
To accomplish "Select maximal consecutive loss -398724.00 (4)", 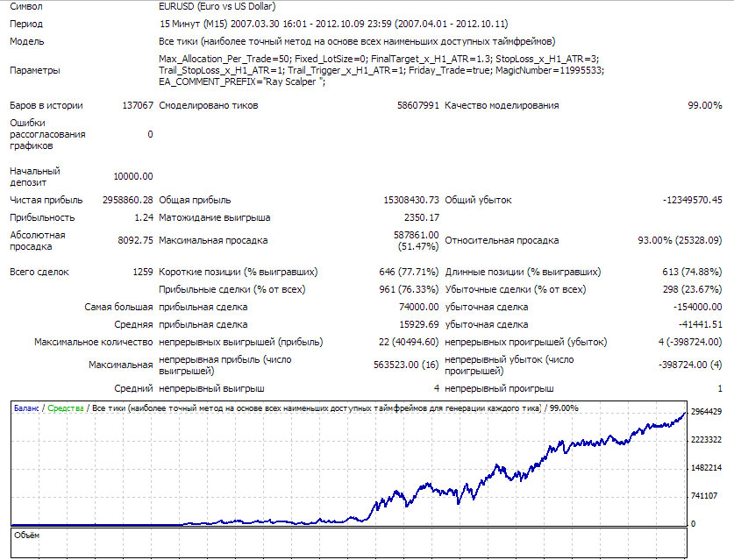I will 690,365.
